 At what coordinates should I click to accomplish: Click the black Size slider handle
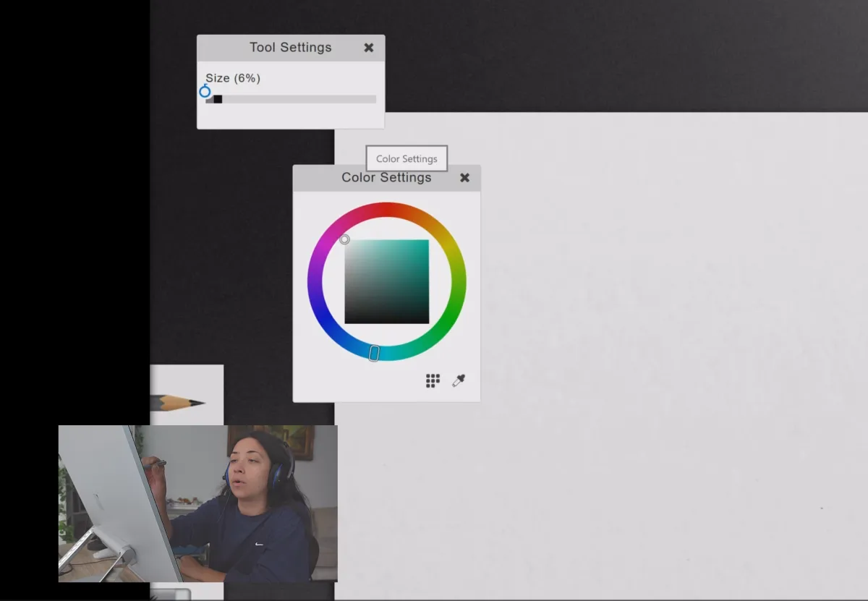pos(218,99)
